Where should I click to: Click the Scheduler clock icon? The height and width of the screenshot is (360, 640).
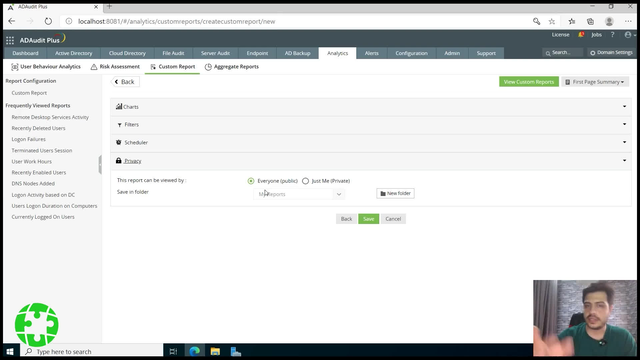pyautogui.click(x=119, y=142)
